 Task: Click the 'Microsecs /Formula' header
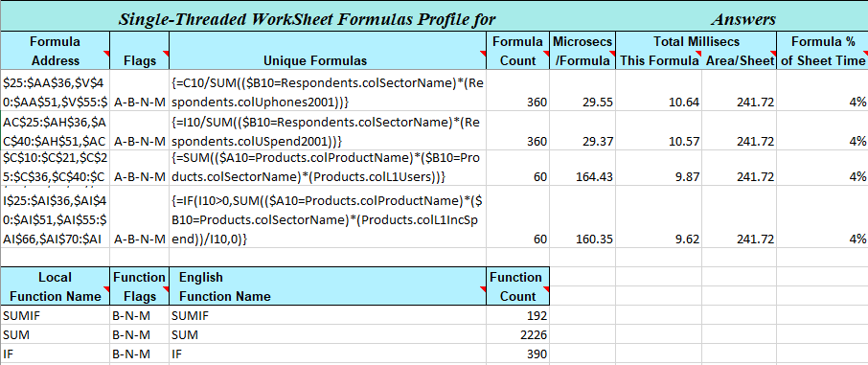[582, 51]
